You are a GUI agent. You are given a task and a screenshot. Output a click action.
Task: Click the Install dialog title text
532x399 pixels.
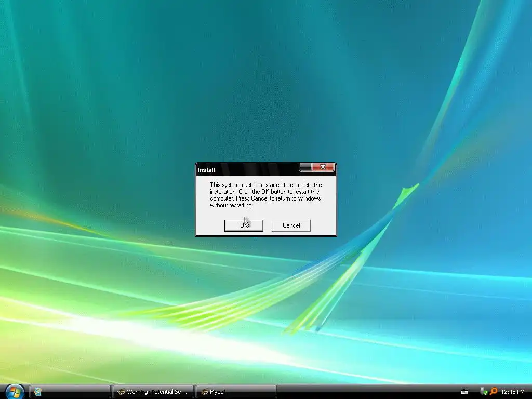tap(206, 170)
